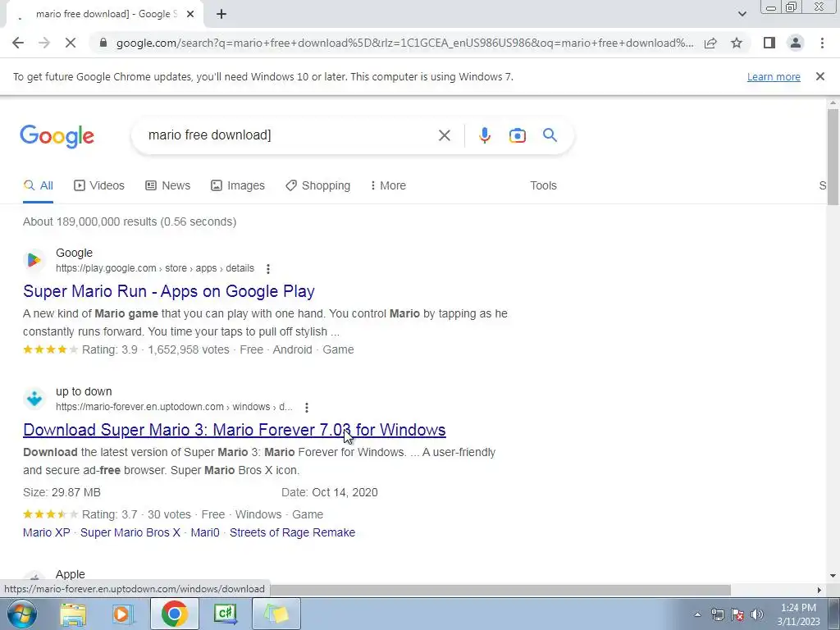
Task: Click the uptodown result favicon
Action: coord(34,399)
